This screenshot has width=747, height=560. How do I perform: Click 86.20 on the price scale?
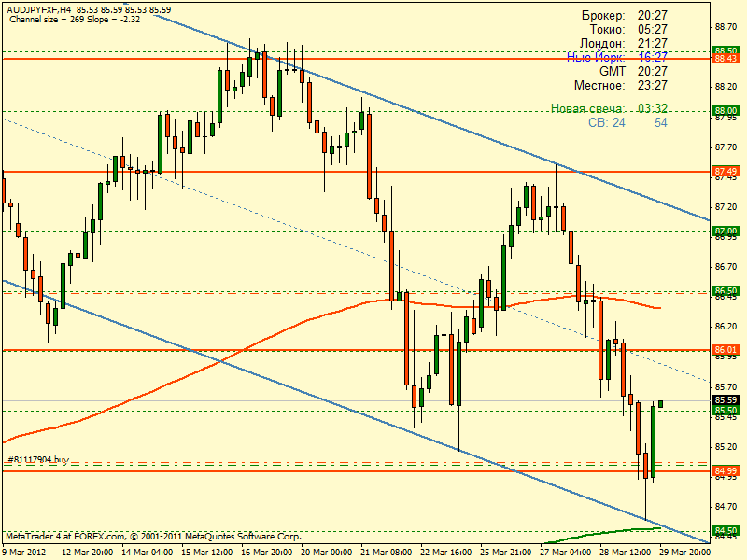click(726, 327)
